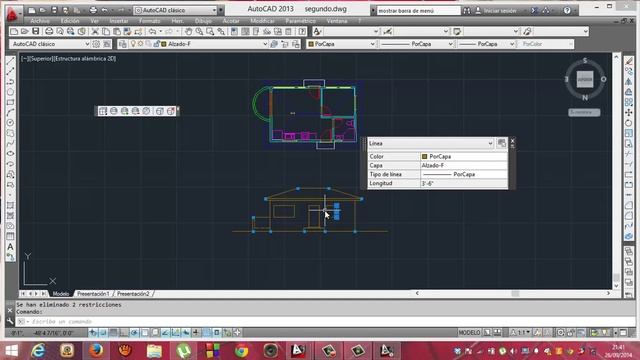Click the Mirror tool in Modify toolbar
The width and height of the screenshot is (640, 360).
tap(629, 82)
